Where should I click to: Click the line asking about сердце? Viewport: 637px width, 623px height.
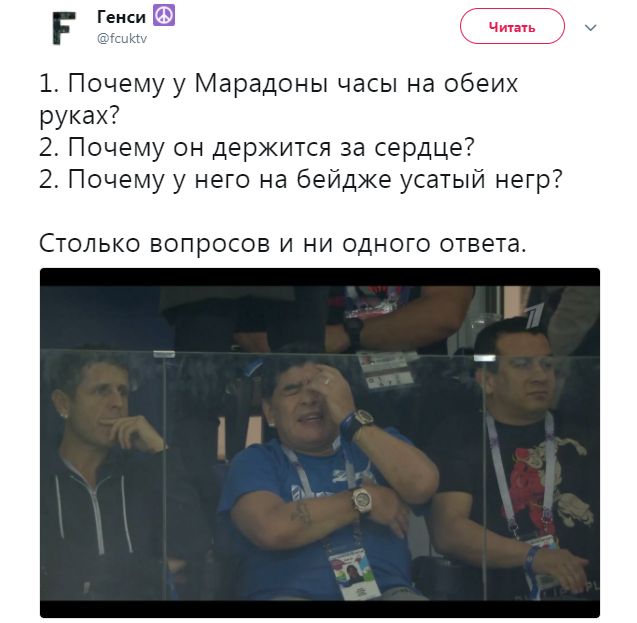point(257,147)
